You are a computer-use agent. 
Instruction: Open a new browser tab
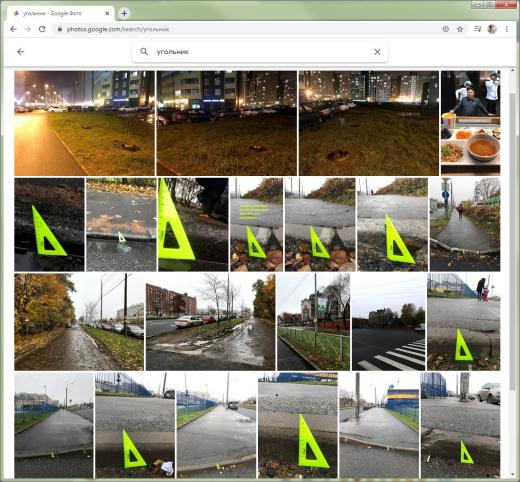[124, 13]
